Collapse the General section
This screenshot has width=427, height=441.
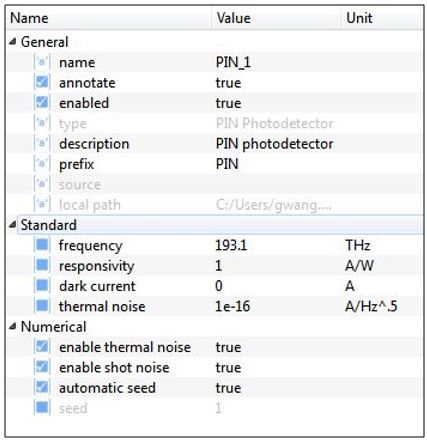13,42
